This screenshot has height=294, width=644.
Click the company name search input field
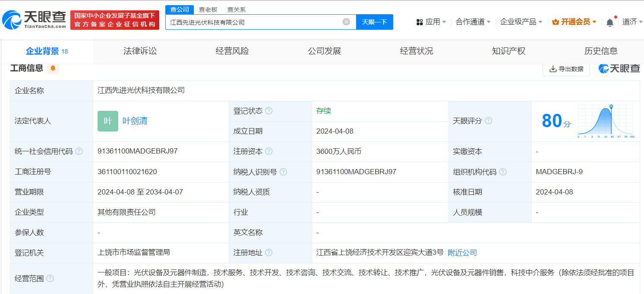click(255, 22)
